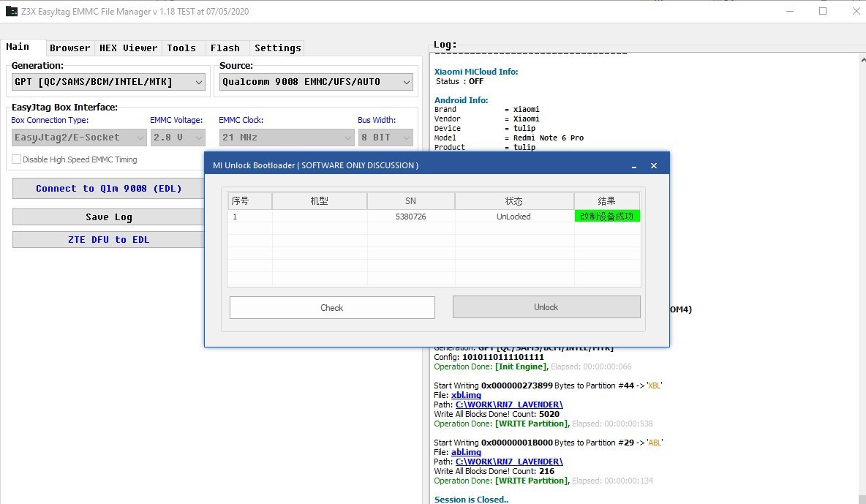Maximize the Z3X EasyJtag main window
866x504 pixels.
823,11
